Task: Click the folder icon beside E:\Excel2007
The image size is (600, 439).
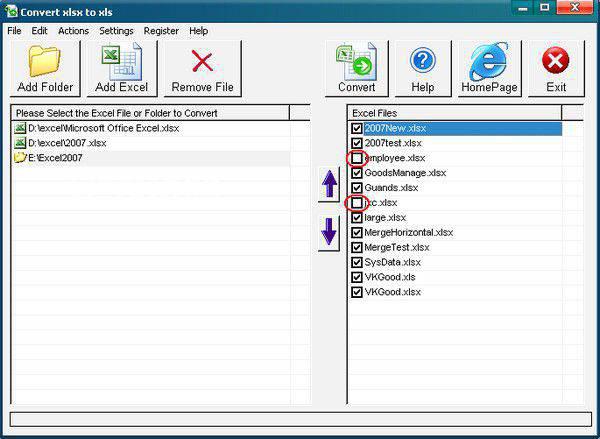Action: pos(20,158)
